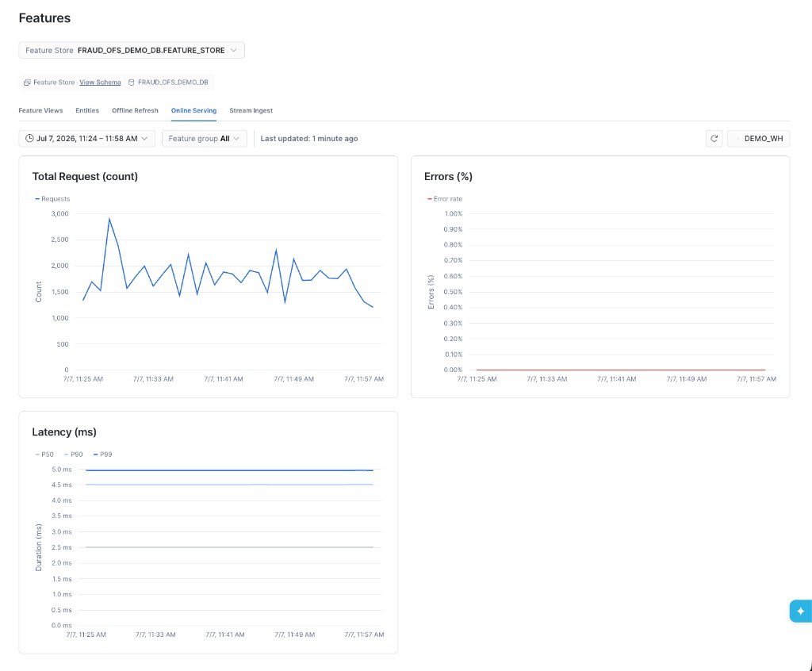Screen dimensions: 812x671
Task: Open the Jul 7, 2026 time range picker
Action: pyautogui.click(x=87, y=138)
